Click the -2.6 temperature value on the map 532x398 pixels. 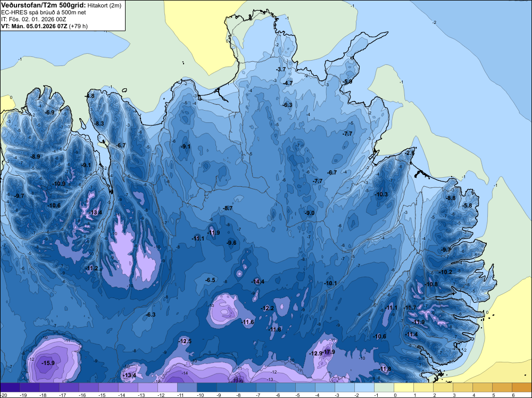pos(410,153)
